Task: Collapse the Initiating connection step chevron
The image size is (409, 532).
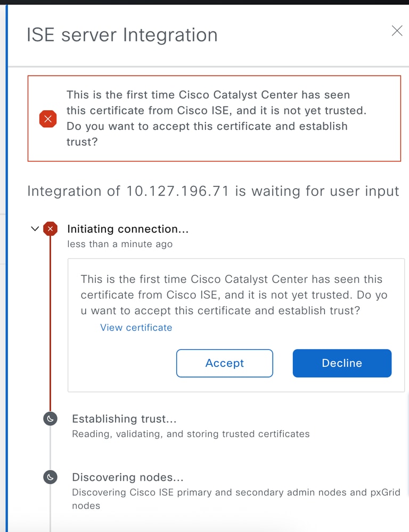Action: 35,228
